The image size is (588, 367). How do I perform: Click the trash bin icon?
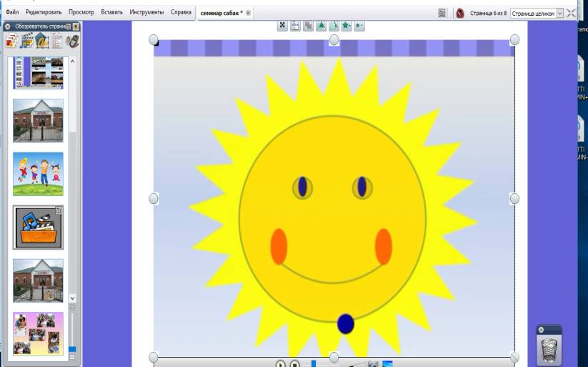pyautogui.click(x=548, y=350)
